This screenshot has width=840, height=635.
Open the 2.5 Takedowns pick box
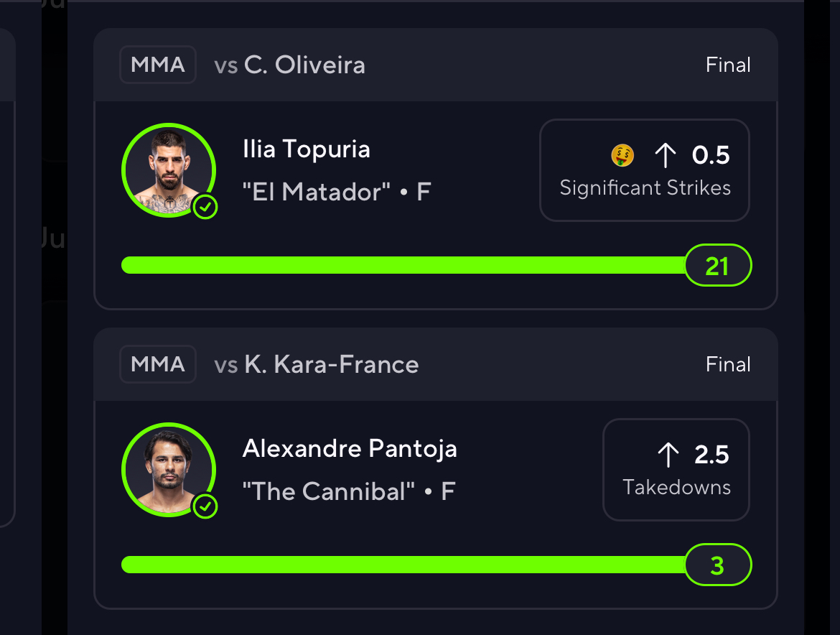(x=676, y=469)
